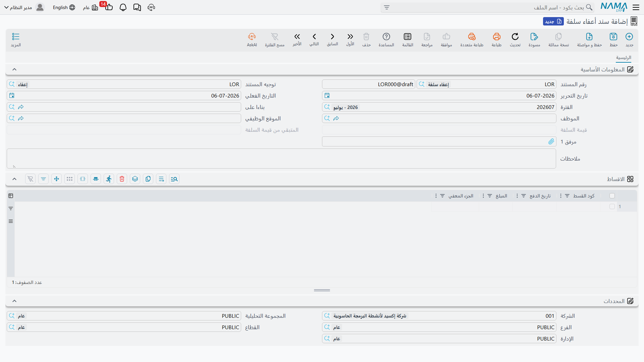Collapse the المعلومات الأساسية section
Screen dimensions: 644x362
coord(14,69)
